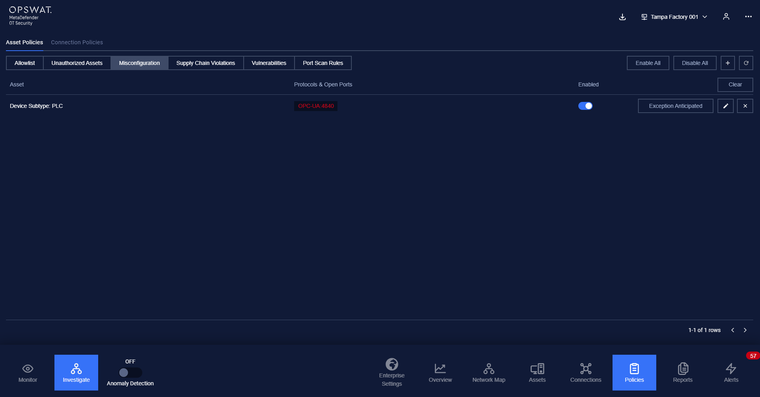The height and width of the screenshot is (397, 760).
Task: Open the Assets page
Action: click(537, 372)
